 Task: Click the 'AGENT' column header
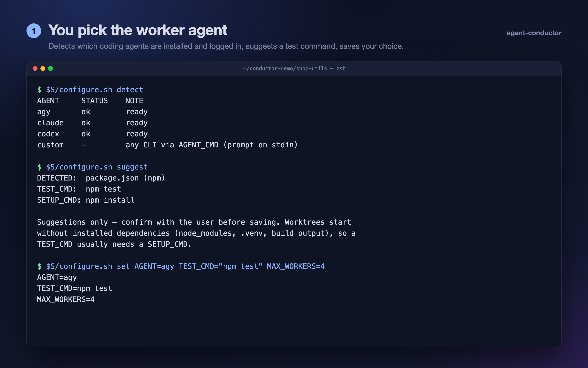pos(48,101)
